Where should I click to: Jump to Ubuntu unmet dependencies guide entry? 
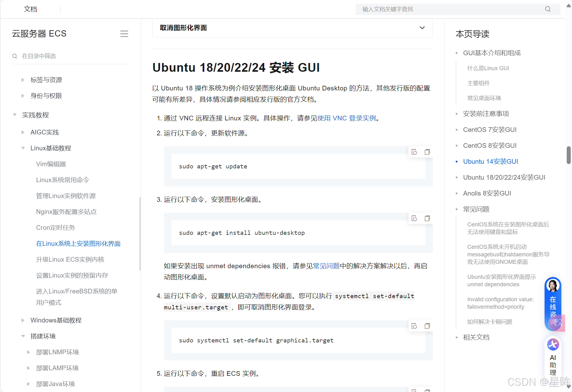502,281
